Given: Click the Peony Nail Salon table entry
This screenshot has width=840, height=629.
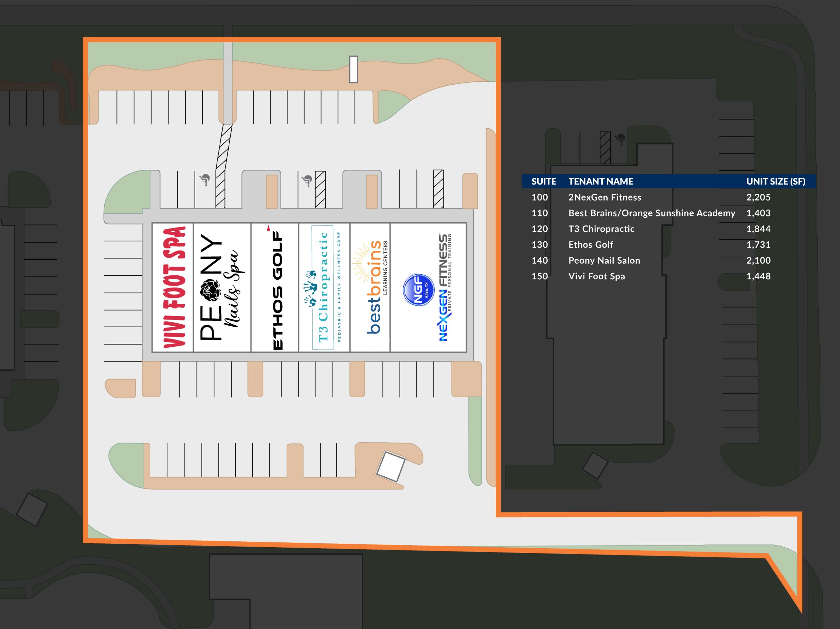Looking at the screenshot, I should click(x=604, y=260).
